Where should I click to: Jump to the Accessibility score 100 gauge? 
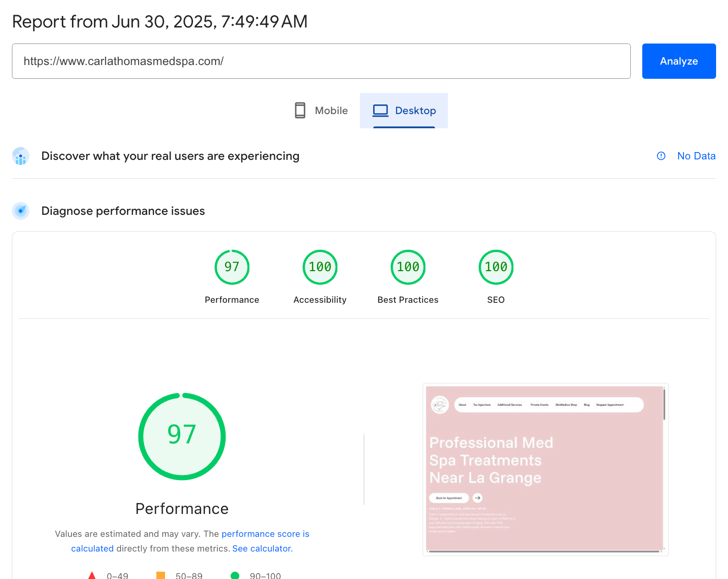click(320, 267)
